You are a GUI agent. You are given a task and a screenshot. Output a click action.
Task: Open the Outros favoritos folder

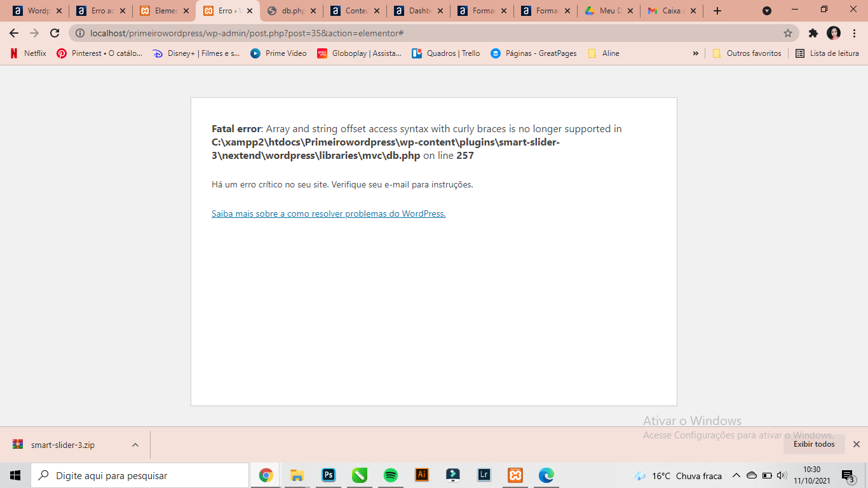tap(747, 53)
